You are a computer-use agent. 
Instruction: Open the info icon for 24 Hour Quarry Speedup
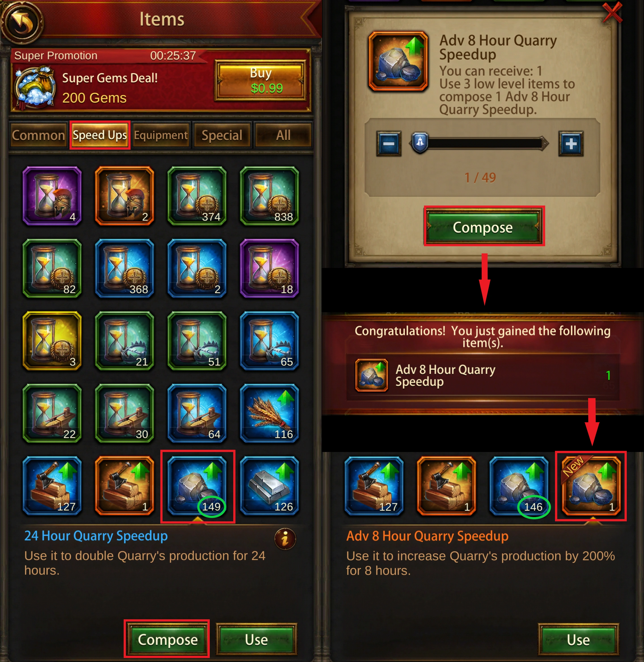[285, 538]
